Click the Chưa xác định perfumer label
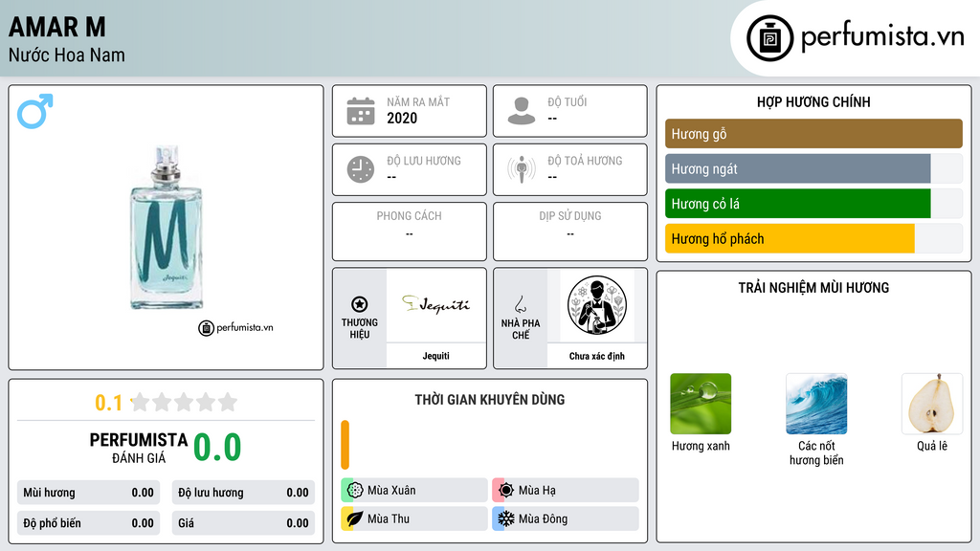 (x=597, y=356)
